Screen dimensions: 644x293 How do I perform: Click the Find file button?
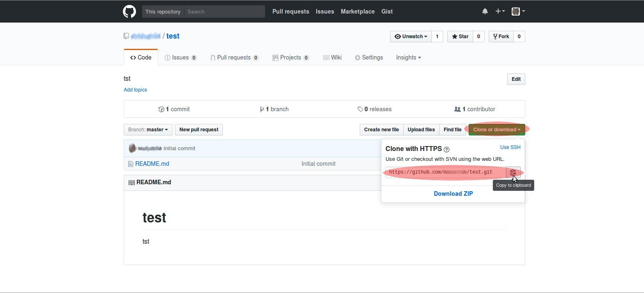click(x=453, y=130)
